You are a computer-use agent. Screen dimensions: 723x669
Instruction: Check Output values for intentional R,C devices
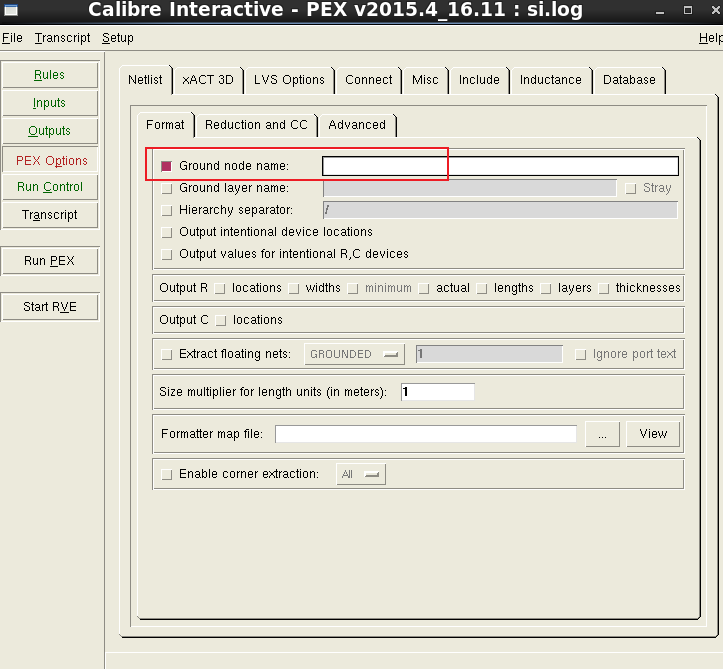point(166,254)
